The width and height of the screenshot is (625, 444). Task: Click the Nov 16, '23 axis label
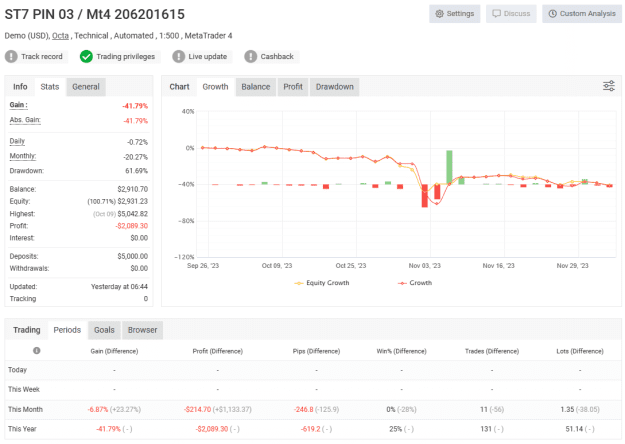(498, 266)
